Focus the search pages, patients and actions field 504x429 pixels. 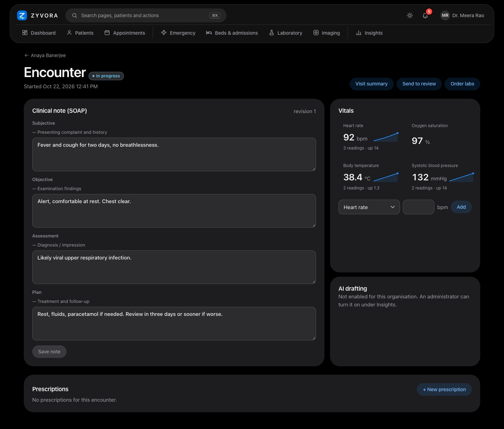[146, 15]
